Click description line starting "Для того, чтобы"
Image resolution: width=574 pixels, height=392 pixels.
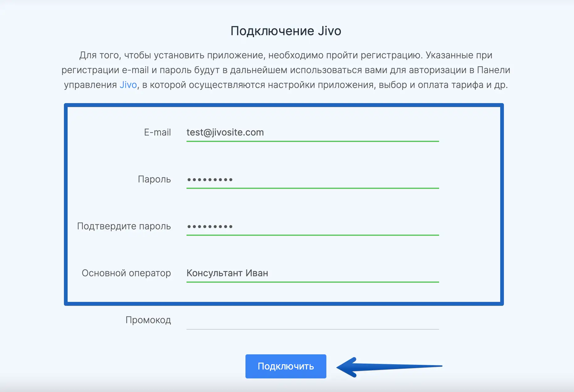pyautogui.click(x=286, y=55)
